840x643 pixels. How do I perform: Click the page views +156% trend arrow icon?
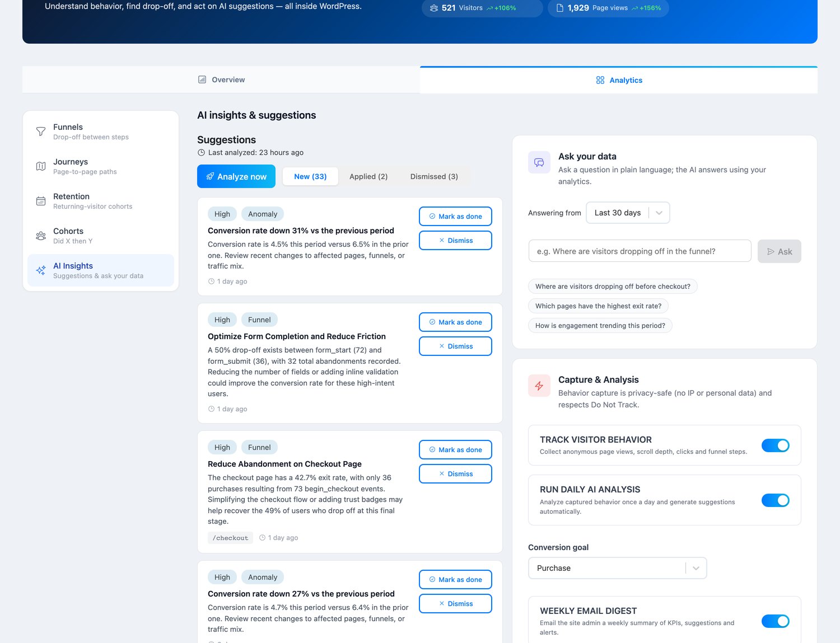[634, 8]
